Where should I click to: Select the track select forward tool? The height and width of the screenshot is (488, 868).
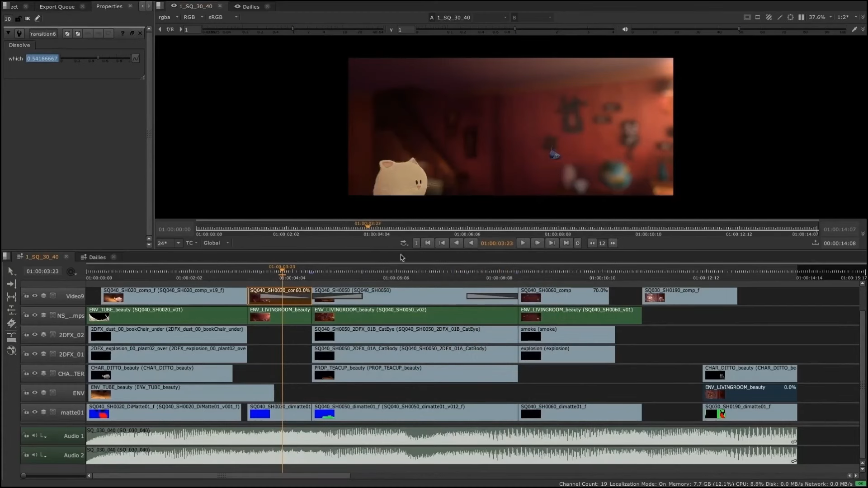click(11, 284)
